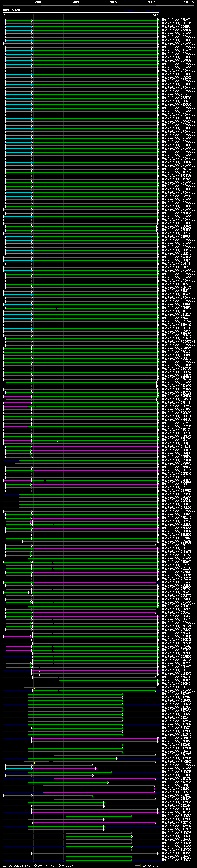The image size is (197, 868).
Task: Select the UniRef100_Q68FD5 label
Action: tap(177, 98)
